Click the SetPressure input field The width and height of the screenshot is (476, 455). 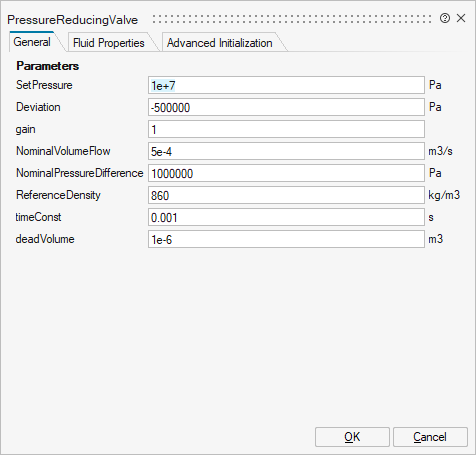pyautogui.click(x=286, y=85)
